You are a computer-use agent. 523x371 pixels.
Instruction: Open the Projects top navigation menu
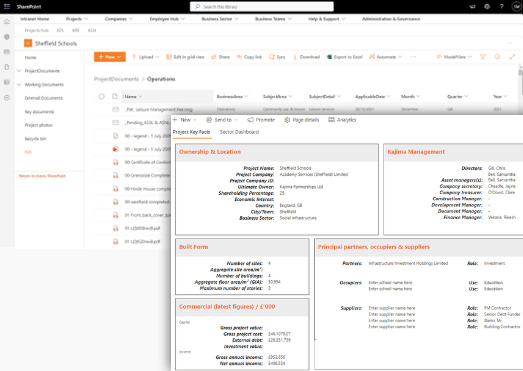(77, 19)
